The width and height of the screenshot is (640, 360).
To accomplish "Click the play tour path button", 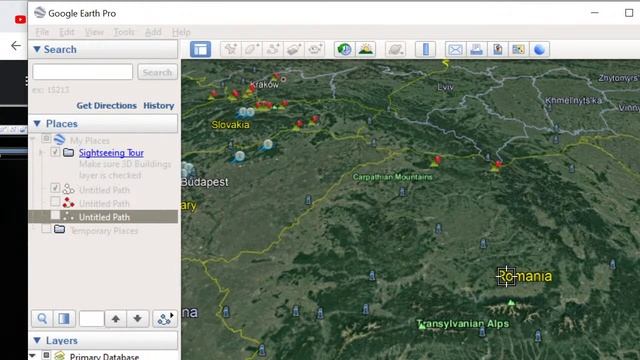I will pyautogui.click(x=165, y=318).
